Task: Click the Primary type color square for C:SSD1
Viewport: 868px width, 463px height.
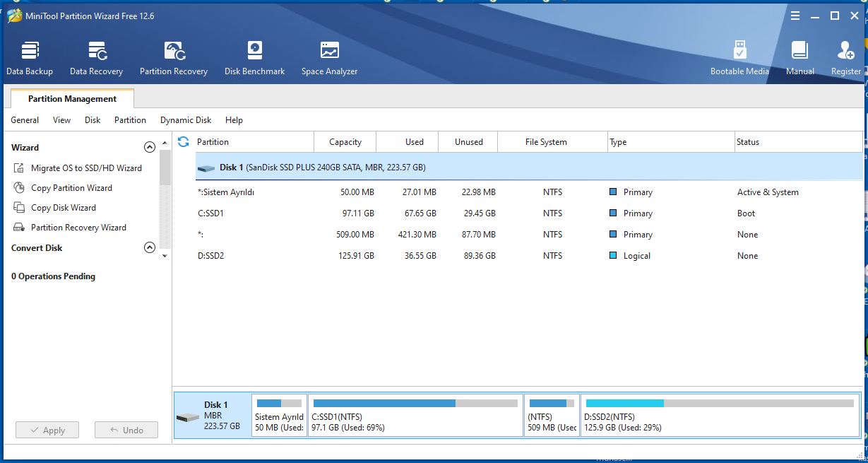Action: click(x=613, y=213)
